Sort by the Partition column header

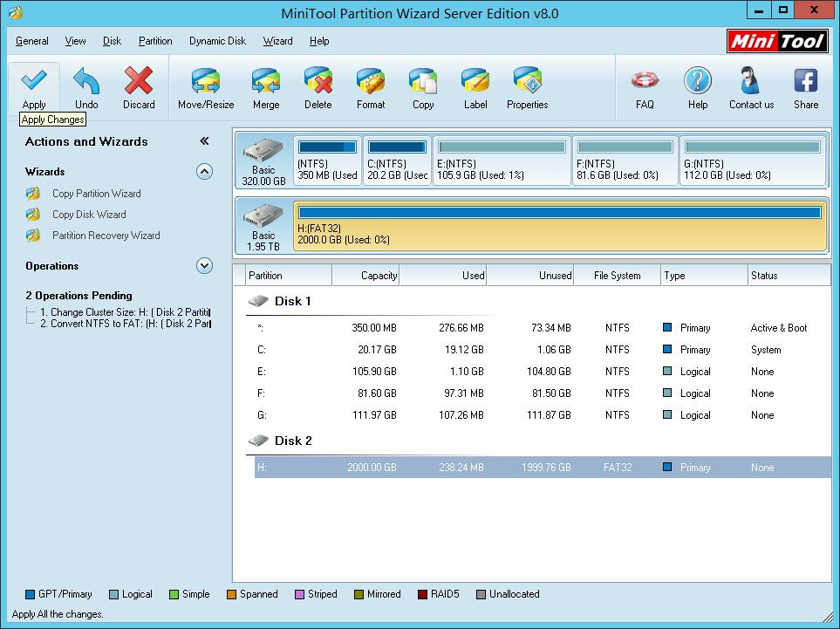tap(289, 276)
